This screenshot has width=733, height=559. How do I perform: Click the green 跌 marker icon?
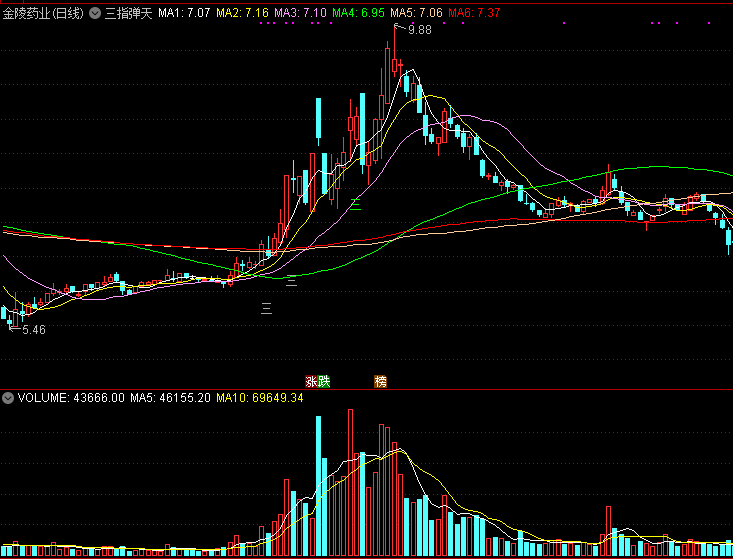(x=324, y=382)
